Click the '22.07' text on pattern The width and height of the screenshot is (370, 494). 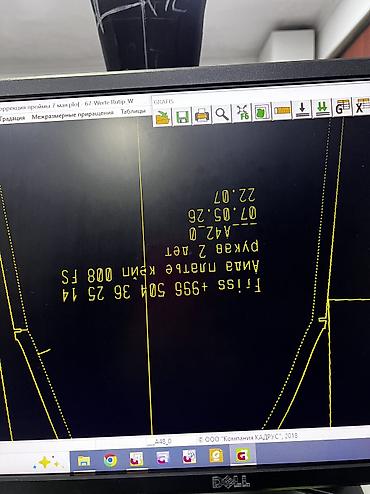[235, 196]
